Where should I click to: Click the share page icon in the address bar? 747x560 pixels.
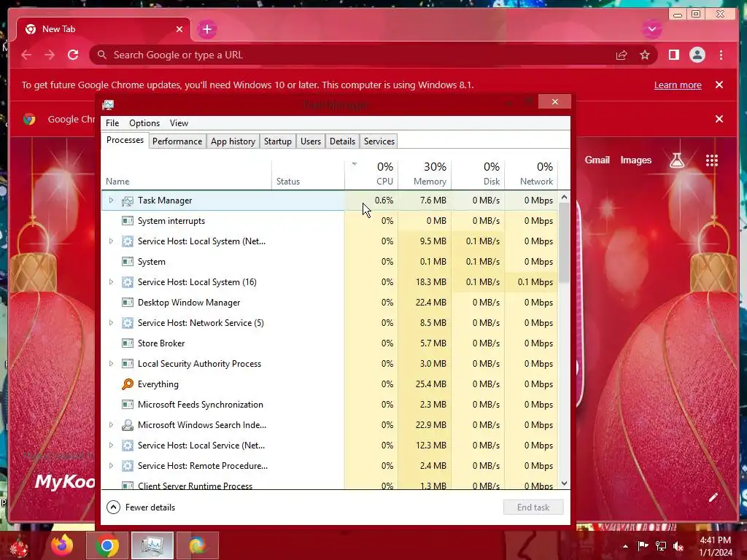click(622, 55)
